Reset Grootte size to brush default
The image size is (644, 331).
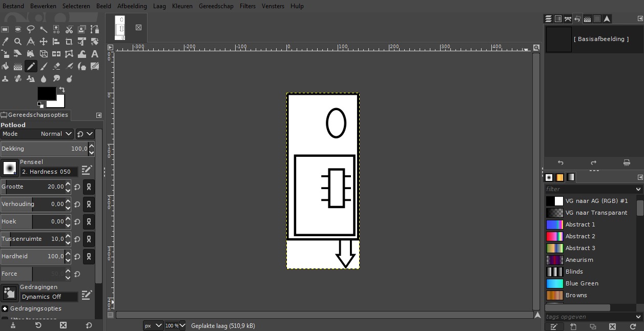(x=77, y=187)
